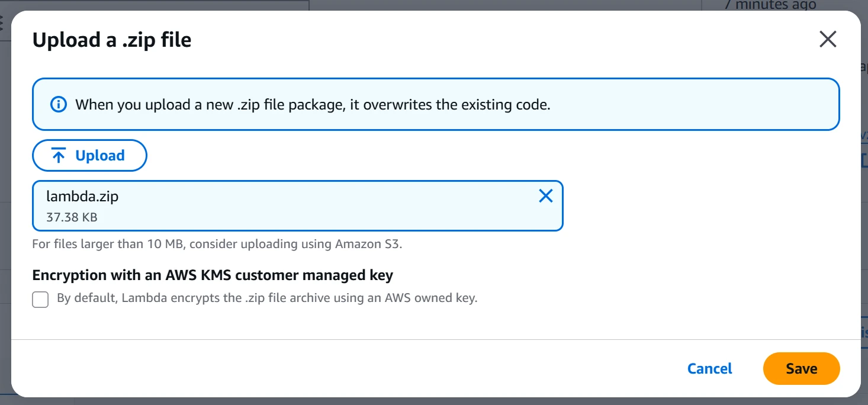The image size is (868, 405).
Task: Remove the lambda.zip file with the X icon
Action: (545, 197)
